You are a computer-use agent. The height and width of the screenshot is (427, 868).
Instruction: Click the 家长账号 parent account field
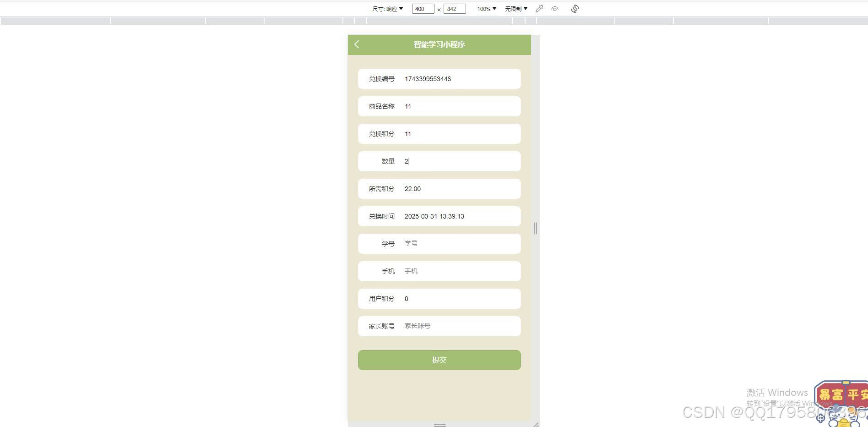click(x=439, y=326)
